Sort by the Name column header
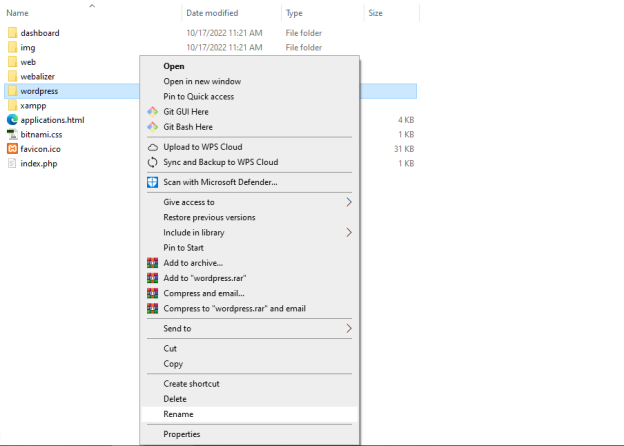Viewport: 624px width, 446px height. (18, 13)
